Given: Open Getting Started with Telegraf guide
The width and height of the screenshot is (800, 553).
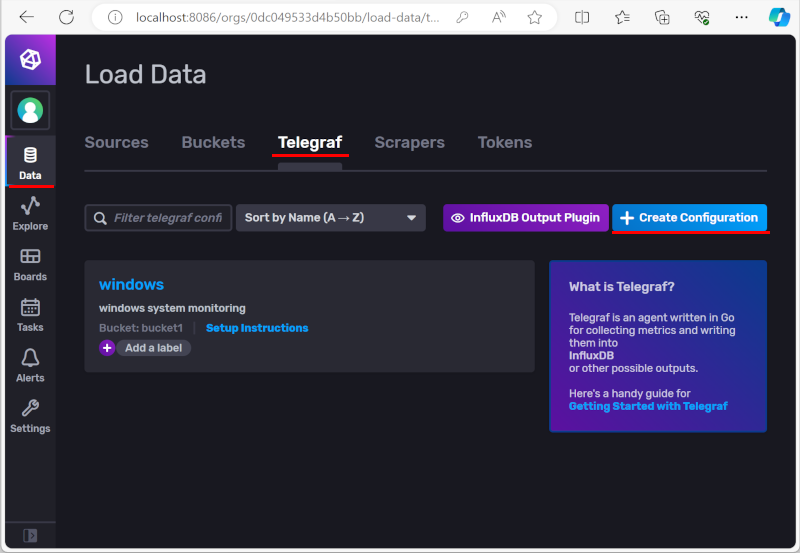Looking at the screenshot, I should pos(648,406).
